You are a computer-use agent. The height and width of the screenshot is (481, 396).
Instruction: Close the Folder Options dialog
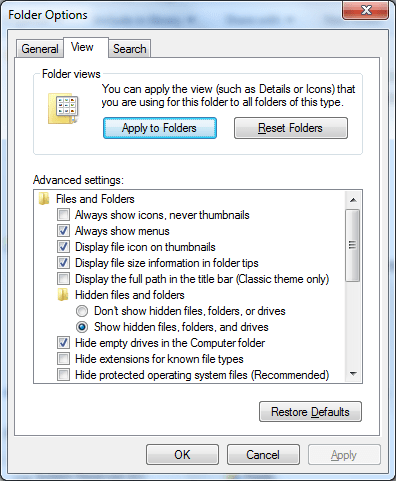tap(366, 10)
